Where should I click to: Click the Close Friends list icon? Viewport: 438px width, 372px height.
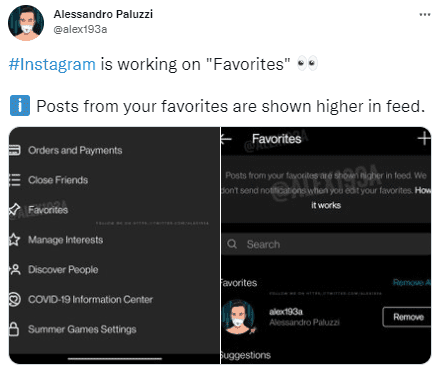click(14, 180)
